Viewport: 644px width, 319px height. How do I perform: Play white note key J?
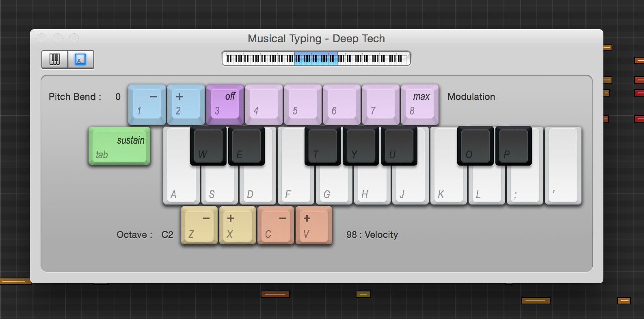(x=411, y=185)
